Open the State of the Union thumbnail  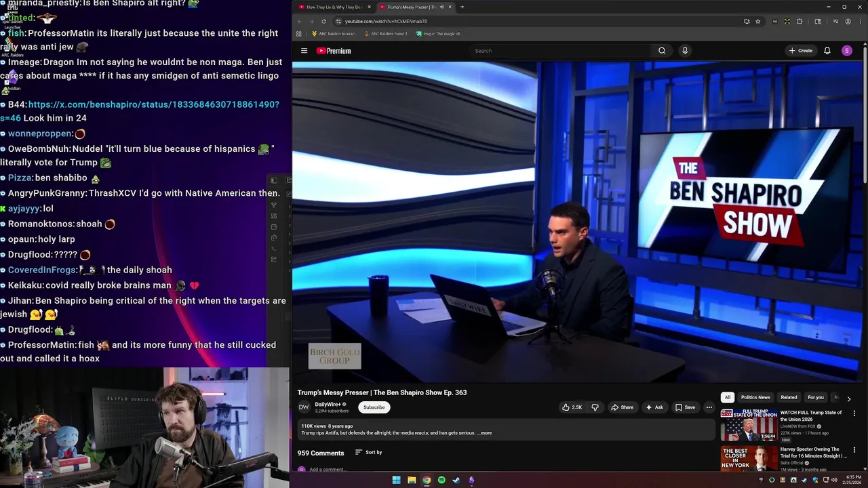749,425
